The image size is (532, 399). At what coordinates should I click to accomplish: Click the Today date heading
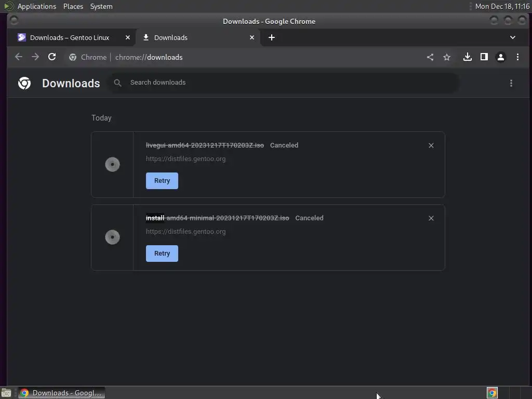[x=101, y=118]
